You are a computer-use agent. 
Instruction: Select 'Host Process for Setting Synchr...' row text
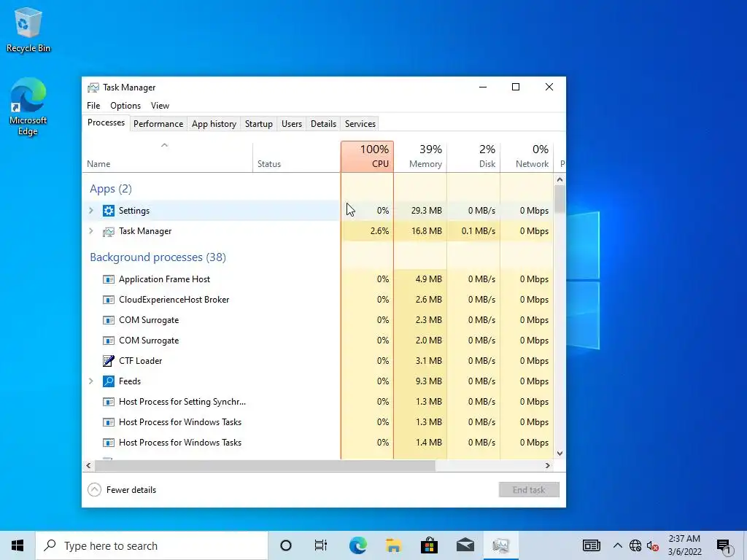click(x=182, y=402)
